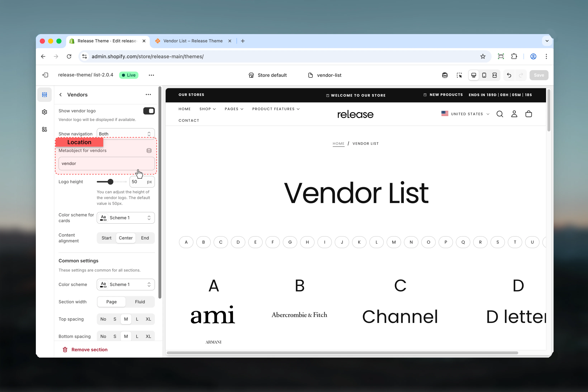Open the Store default selector
This screenshot has width=588, height=392.
[x=268, y=75]
